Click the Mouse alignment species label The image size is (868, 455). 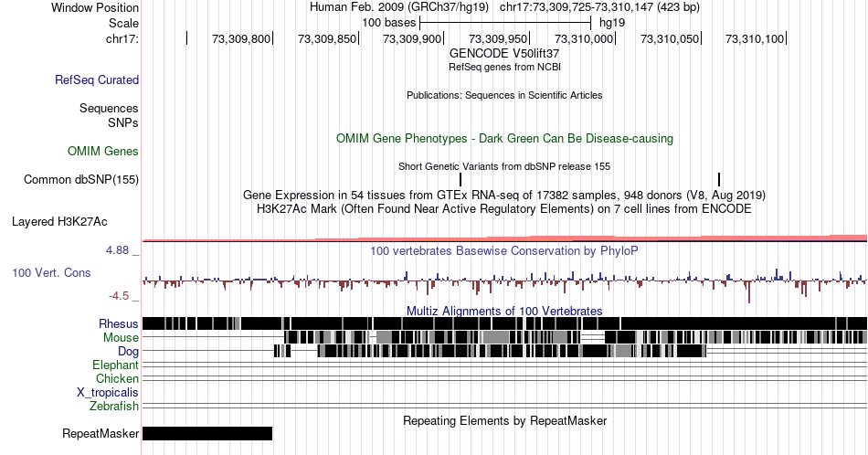(121, 337)
